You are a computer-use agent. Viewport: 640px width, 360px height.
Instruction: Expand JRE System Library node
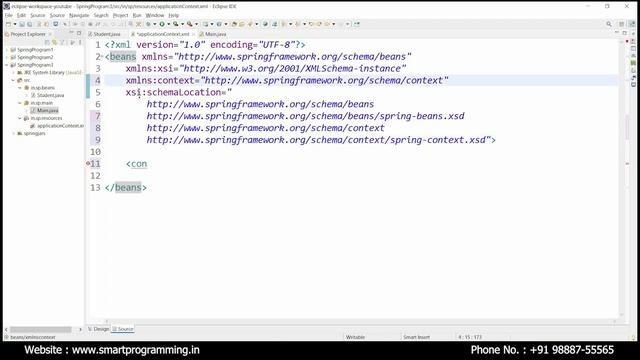[13, 73]
